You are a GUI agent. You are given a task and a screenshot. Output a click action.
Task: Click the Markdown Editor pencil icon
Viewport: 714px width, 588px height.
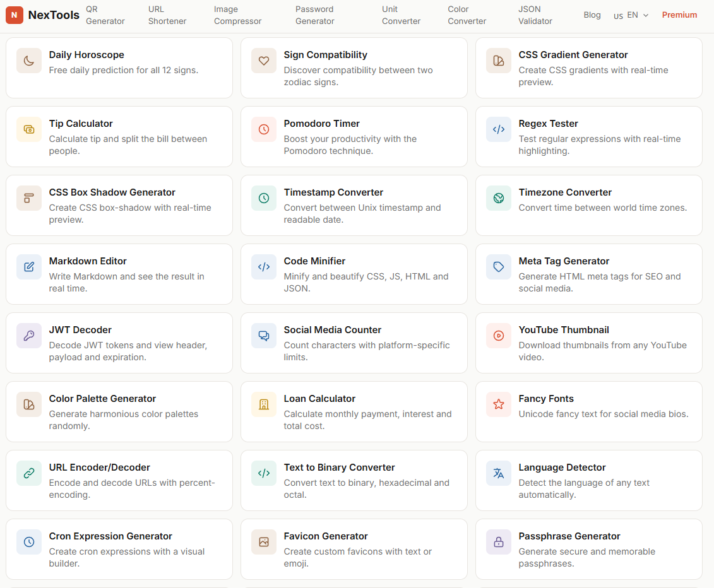(28, 267)
